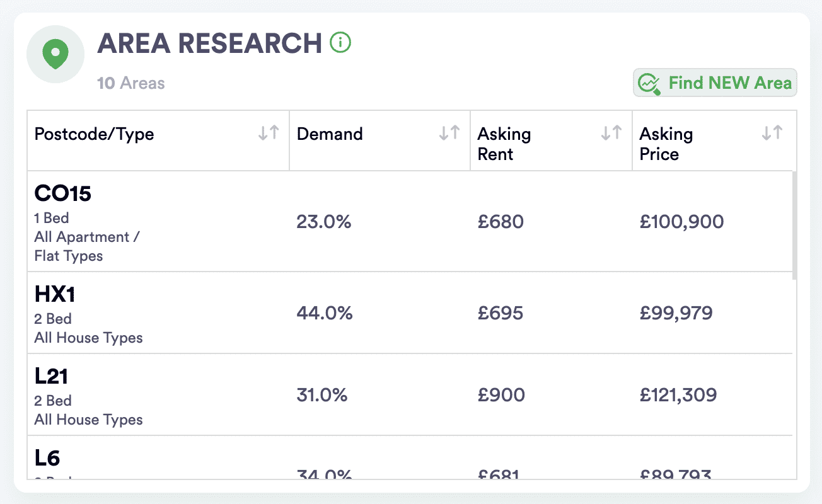Select the L21 postcode entry
This screenshot has height=504, width=822.
(51, 376)
